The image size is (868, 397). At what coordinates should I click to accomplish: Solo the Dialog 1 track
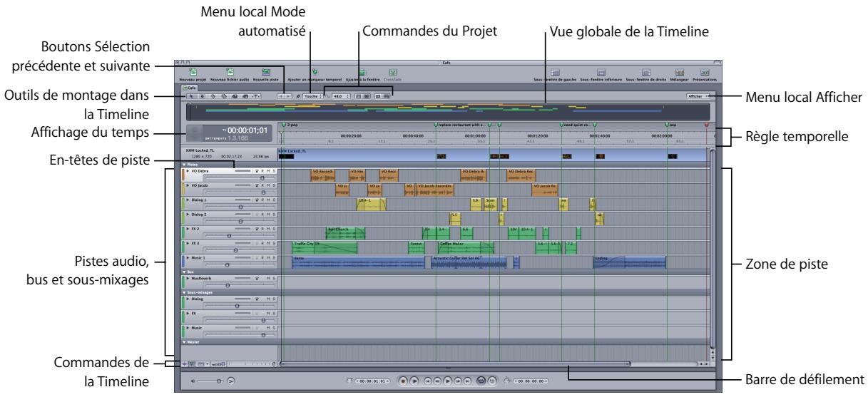(x=274, y=200)
